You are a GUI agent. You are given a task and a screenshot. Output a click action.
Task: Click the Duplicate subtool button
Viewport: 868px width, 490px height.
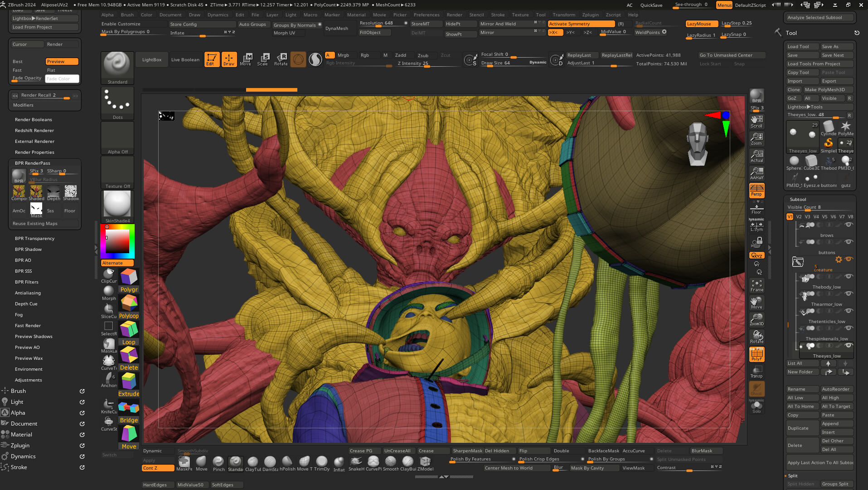click(x=802, y=428)
